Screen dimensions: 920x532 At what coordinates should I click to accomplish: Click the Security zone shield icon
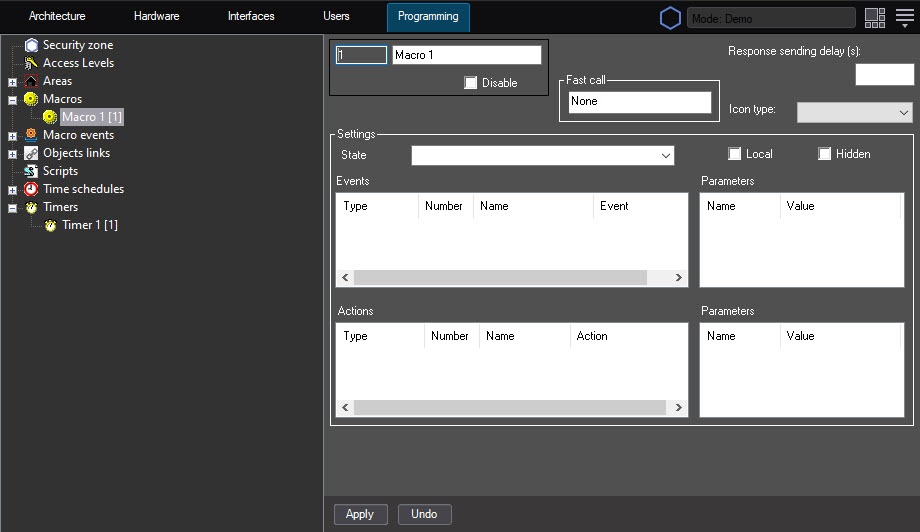click(32, 45)
